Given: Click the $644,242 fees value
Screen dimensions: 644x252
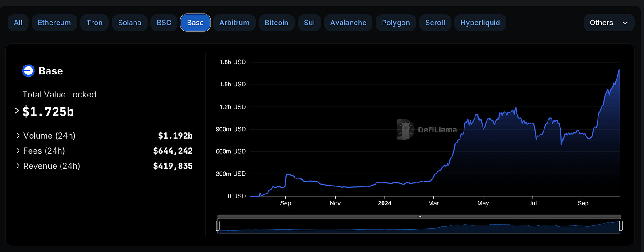Looking at the screenshot, I should coord(173,151).
